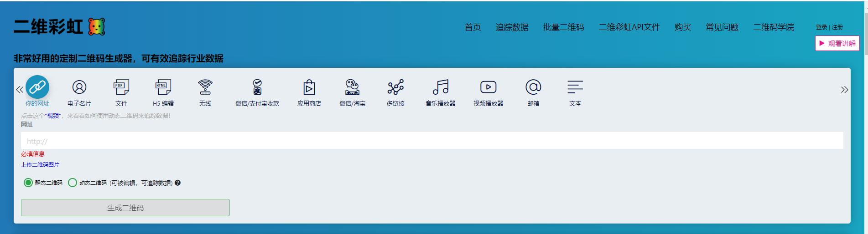The height and width of the screenshot is (234, 868).
Task: Go to 二维码学院 menu item
Action: coord(774,27)
